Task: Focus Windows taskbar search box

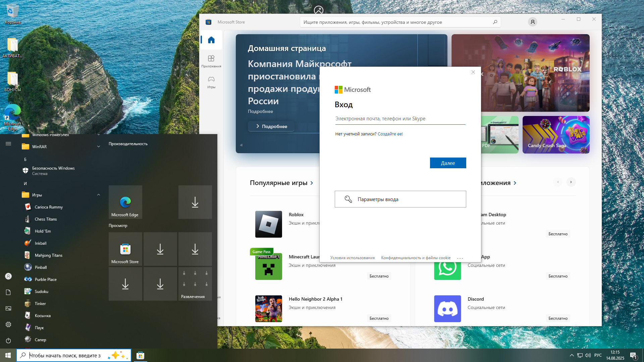Action: point(74,355)
